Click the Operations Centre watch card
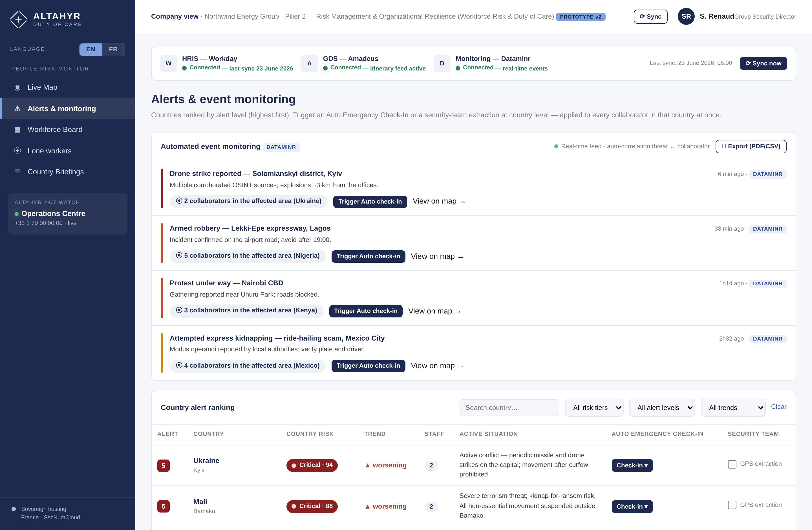The width and height of the screenshot is (812, 530). 68,214
